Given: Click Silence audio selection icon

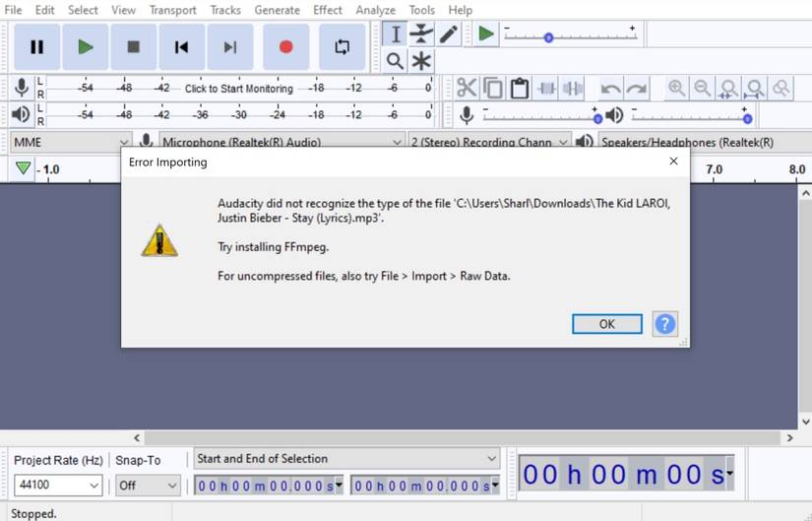Looking at the screenshot, I should point(572,88).
